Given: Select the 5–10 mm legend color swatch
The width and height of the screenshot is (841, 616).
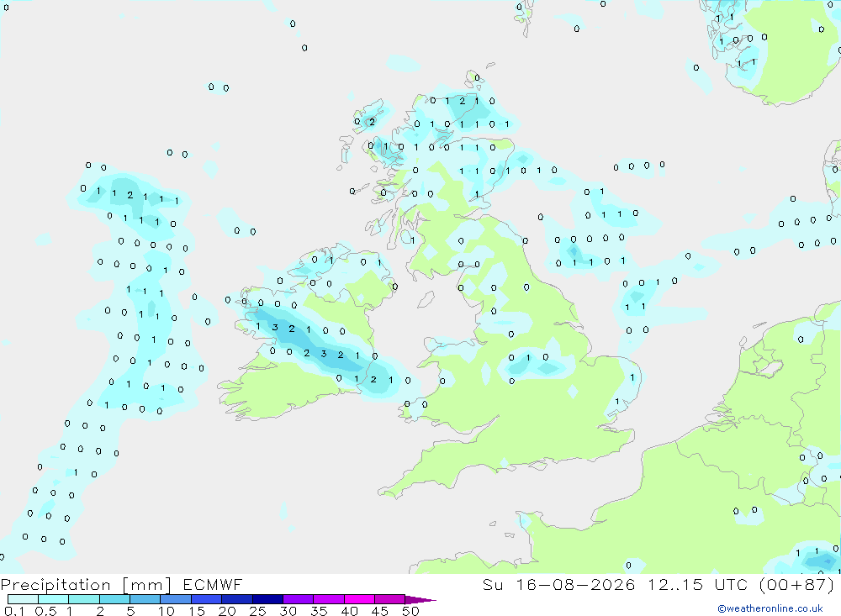Looking at the screenshot, I should (x=145, y=599).
